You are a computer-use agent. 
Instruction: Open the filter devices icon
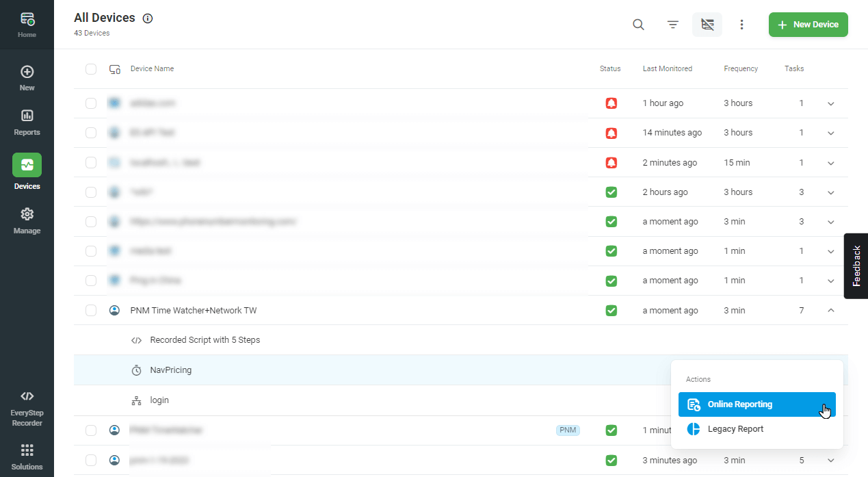click(673, 25)
